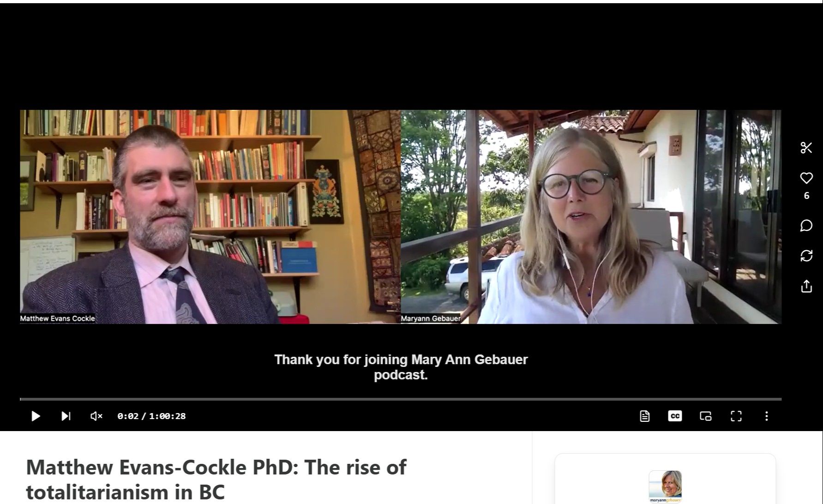
Task: Seek along the video progress bar
Action: click(401, 399)
